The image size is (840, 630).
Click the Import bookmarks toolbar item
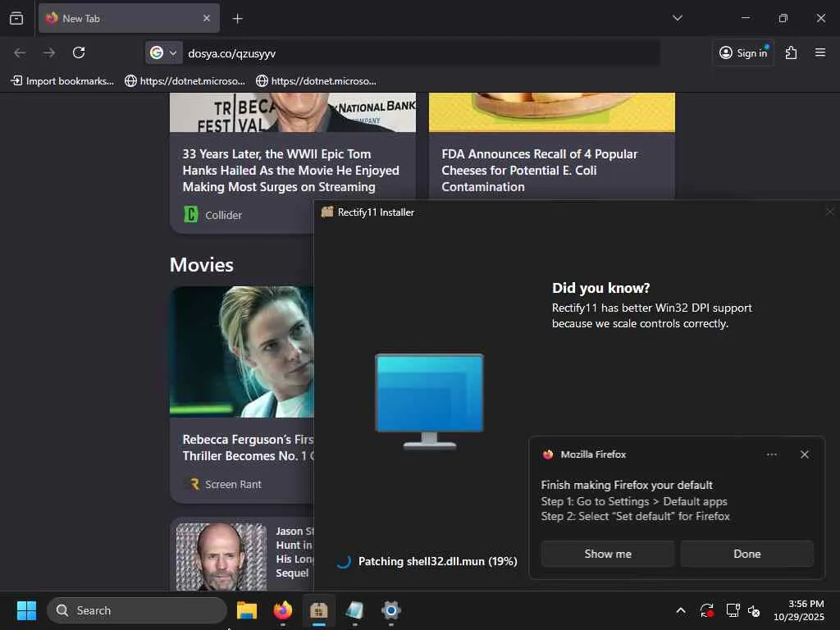tap(62, 81)
